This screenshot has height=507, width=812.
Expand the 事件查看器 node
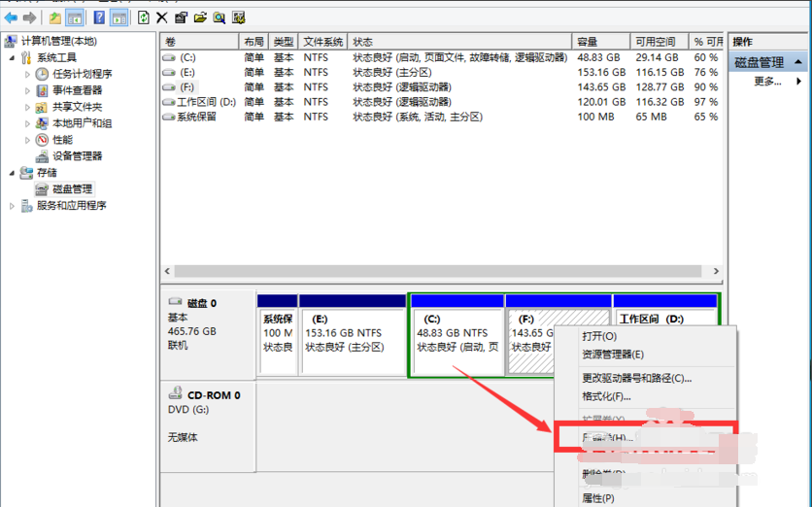pos(27,90)
